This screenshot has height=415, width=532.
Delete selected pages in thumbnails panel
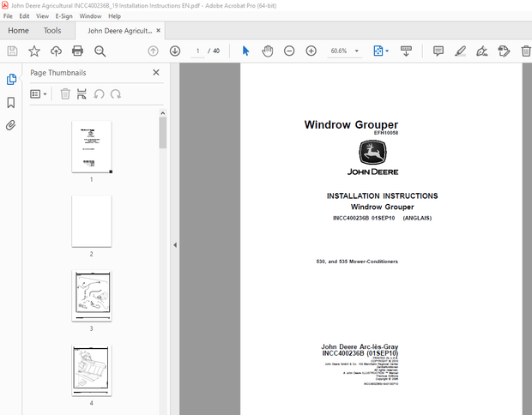click(x=65, y=94)
